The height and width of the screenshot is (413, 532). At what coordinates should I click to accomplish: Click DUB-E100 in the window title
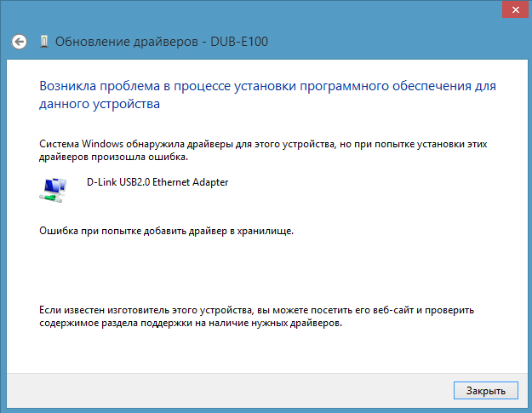(247, 41)
